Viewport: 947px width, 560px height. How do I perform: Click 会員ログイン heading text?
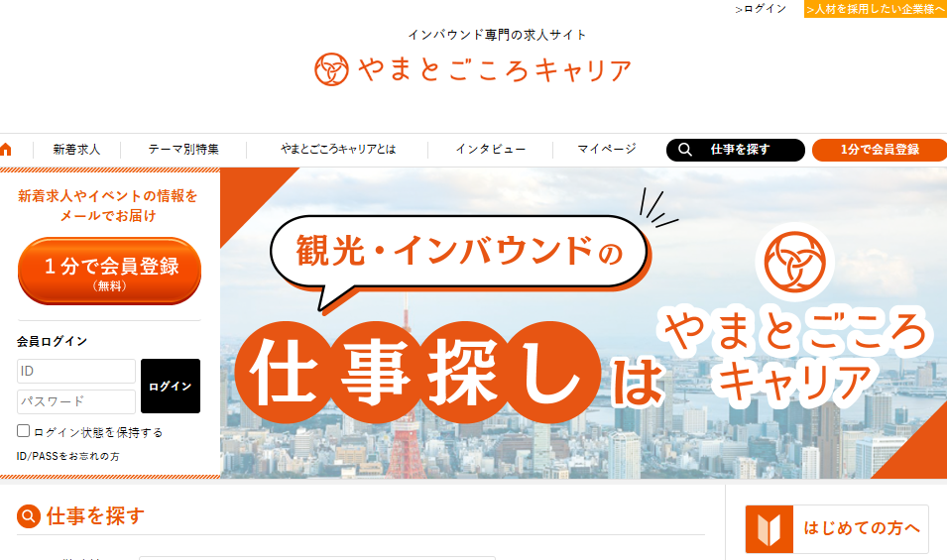52,342
